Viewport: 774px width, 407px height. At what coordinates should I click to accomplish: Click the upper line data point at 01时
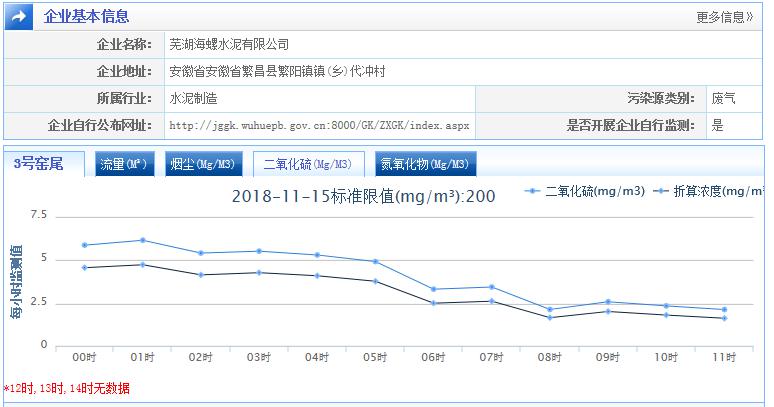[143, 240]
